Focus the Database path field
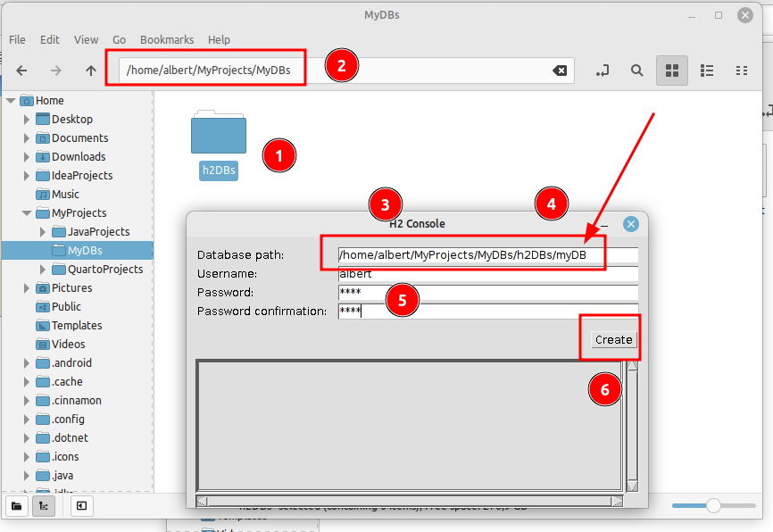This screenshot has height=532, width=773. 488,255
